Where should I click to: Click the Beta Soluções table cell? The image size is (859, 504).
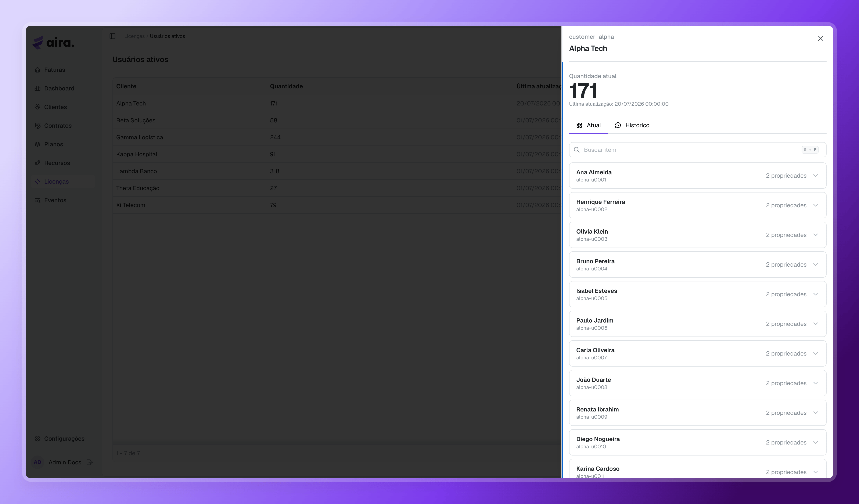coord(136,121)
